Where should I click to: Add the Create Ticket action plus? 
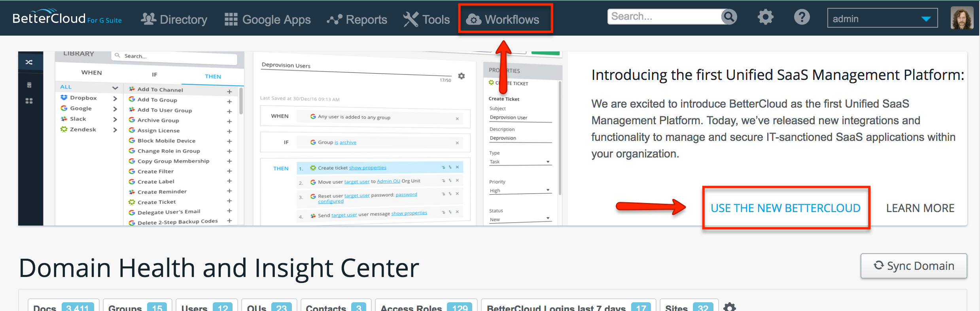[x=229, y=201]
